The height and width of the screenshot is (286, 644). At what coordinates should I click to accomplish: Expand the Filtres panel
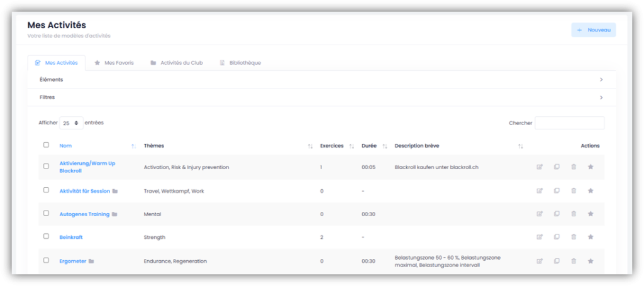[321, 97]
